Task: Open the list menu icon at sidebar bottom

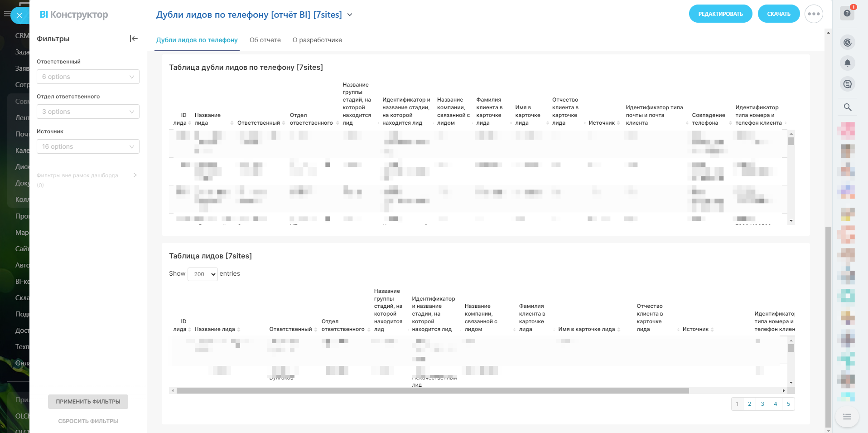Action: pyautogui.click(x=847, y=417)
